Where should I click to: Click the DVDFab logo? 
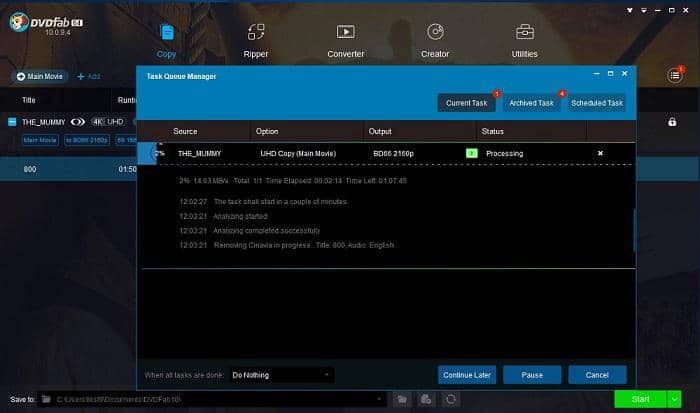46,23
